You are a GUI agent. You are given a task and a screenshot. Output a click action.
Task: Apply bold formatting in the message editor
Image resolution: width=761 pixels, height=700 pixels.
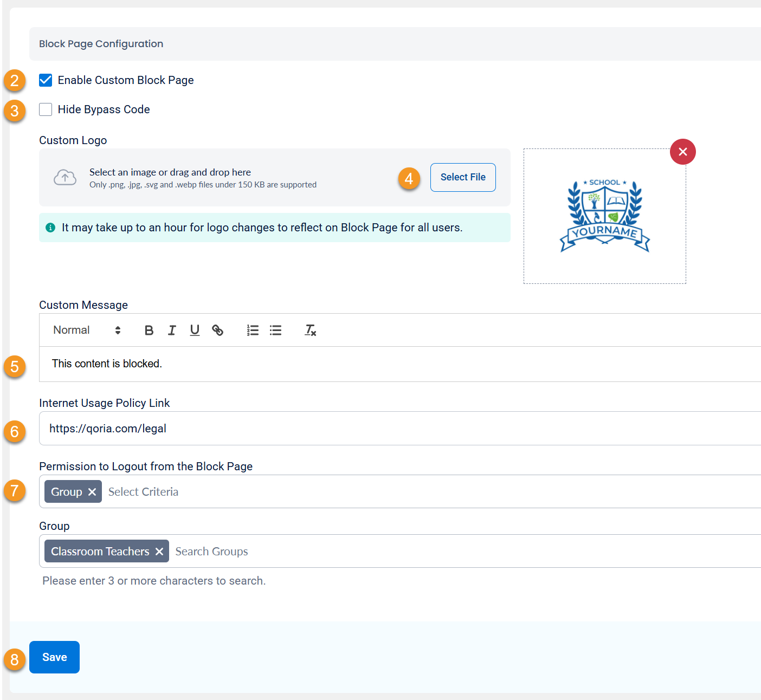tap(149, 330)
